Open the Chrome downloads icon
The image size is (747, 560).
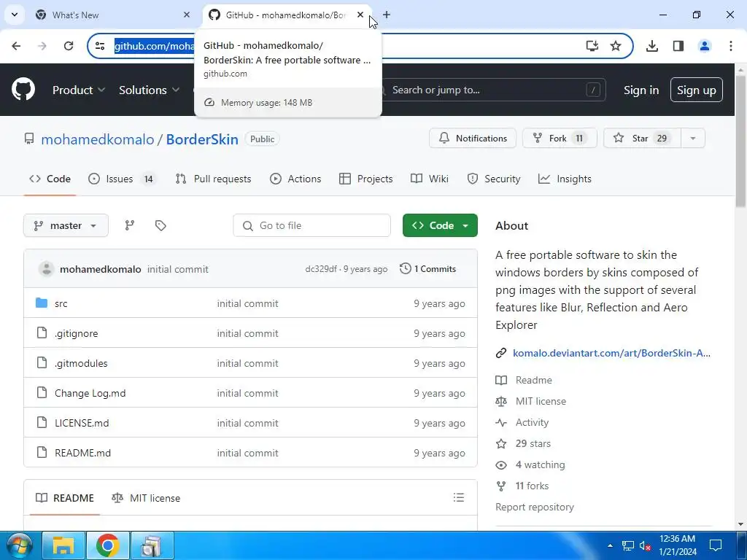tap(652, 46)
